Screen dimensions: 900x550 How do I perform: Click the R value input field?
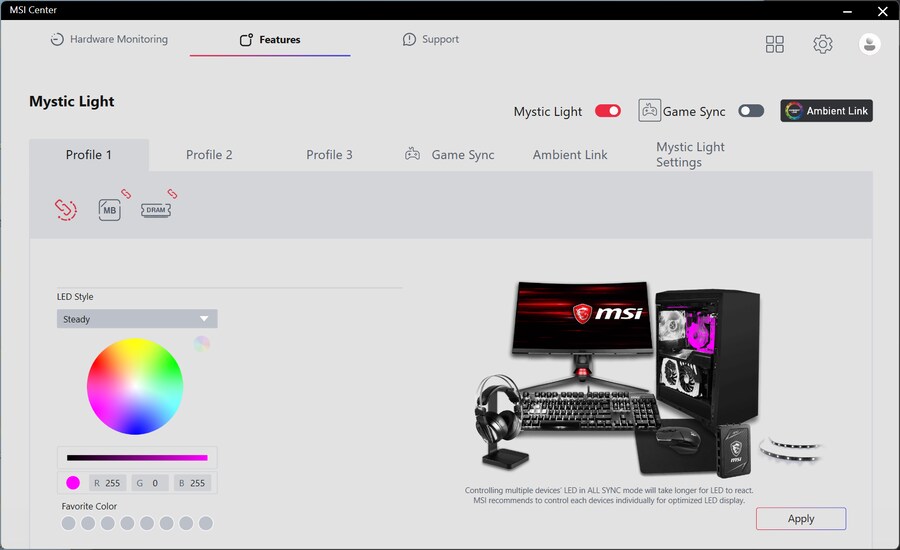click(x=110, y=483)
